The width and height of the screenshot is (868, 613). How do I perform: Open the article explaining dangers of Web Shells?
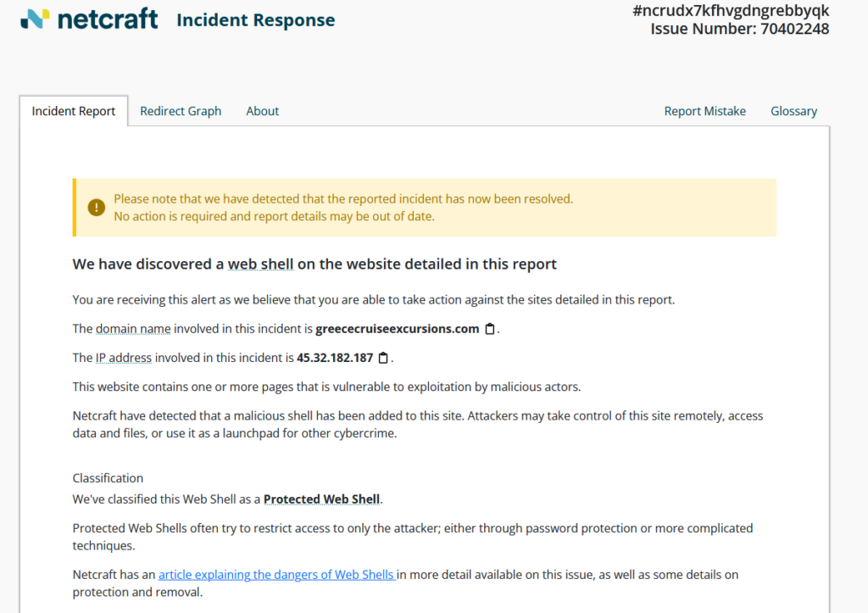coord(276,575)
